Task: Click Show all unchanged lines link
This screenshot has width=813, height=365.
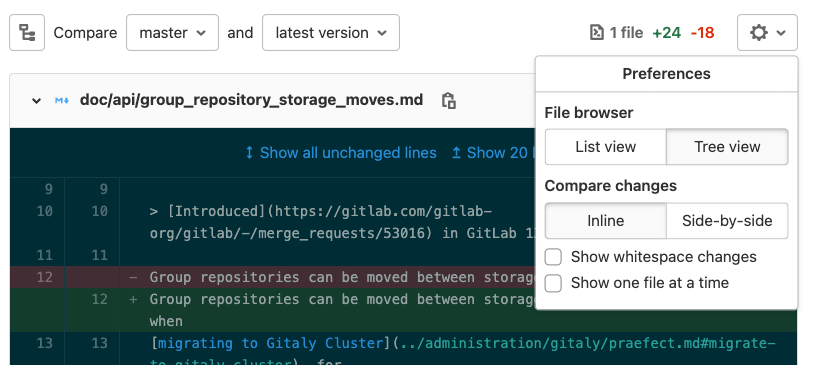Action: point(348,152)
